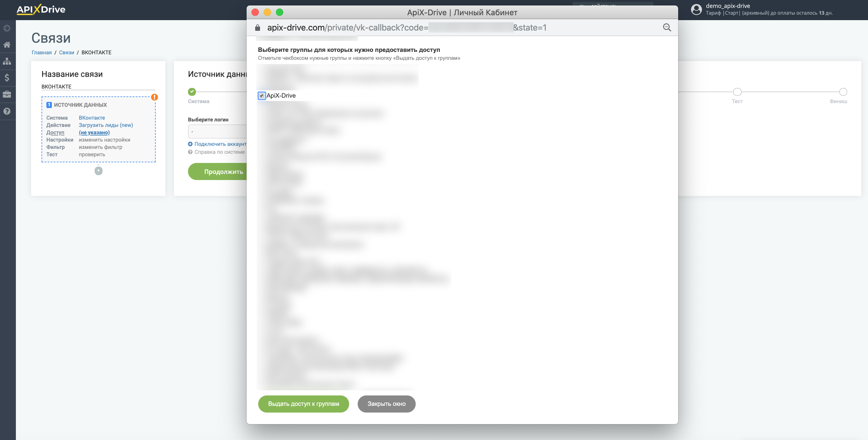
Task: Go to Главная breadcrumb
Action: [x=42, y=52]
